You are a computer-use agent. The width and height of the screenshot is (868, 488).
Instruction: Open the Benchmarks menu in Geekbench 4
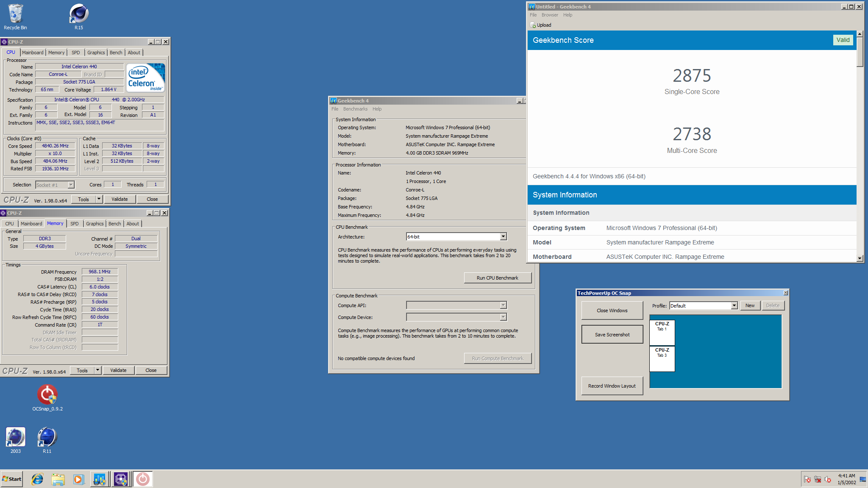(355, 109)
